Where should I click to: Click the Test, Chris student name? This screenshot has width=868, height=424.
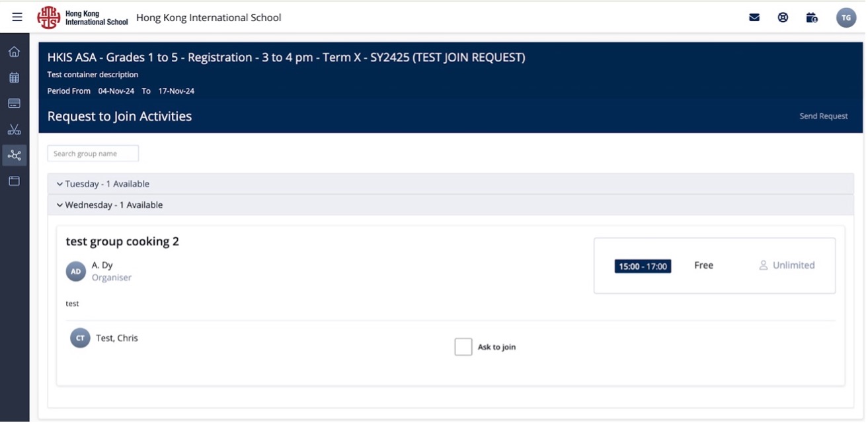[x=117, y=338]
